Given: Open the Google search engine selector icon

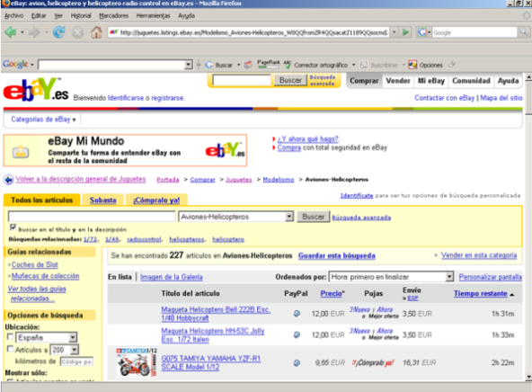Looking at the screenshot, I should [424, 32].
